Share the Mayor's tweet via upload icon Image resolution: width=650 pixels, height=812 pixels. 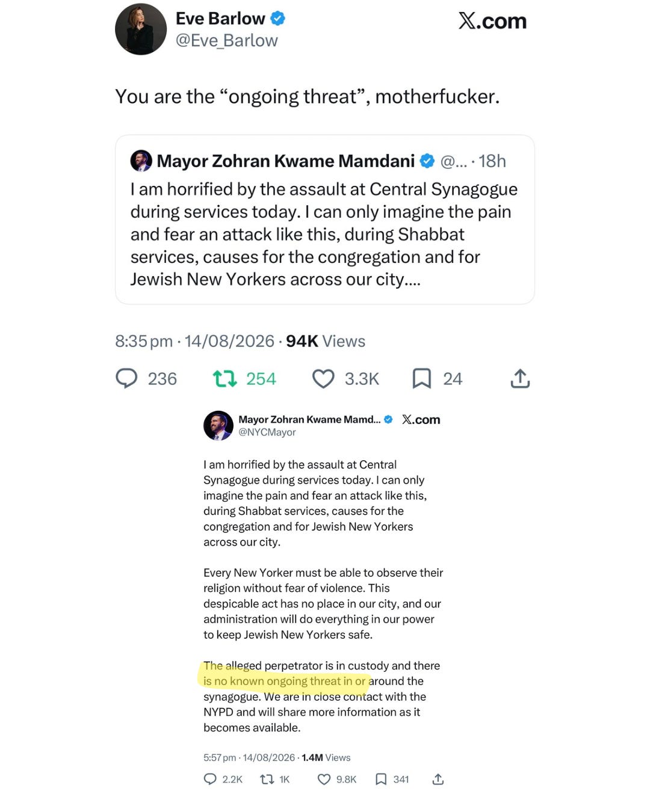pyautogui.click(x=438, y=779)
